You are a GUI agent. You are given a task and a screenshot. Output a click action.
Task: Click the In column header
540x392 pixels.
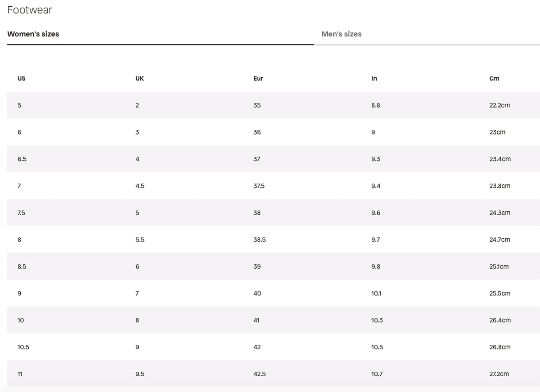click(x=374, y=78)
